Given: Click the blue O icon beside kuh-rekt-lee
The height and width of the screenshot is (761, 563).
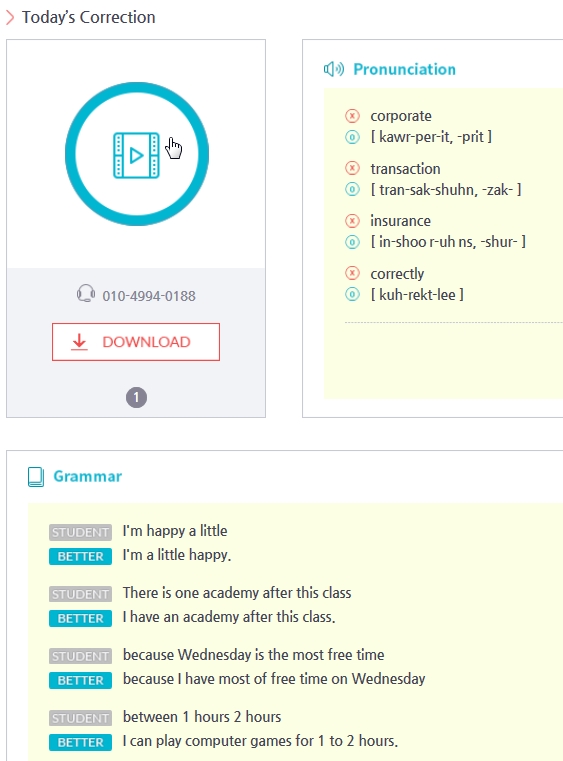Looking at the screenshot, I should tap(352, 295).
